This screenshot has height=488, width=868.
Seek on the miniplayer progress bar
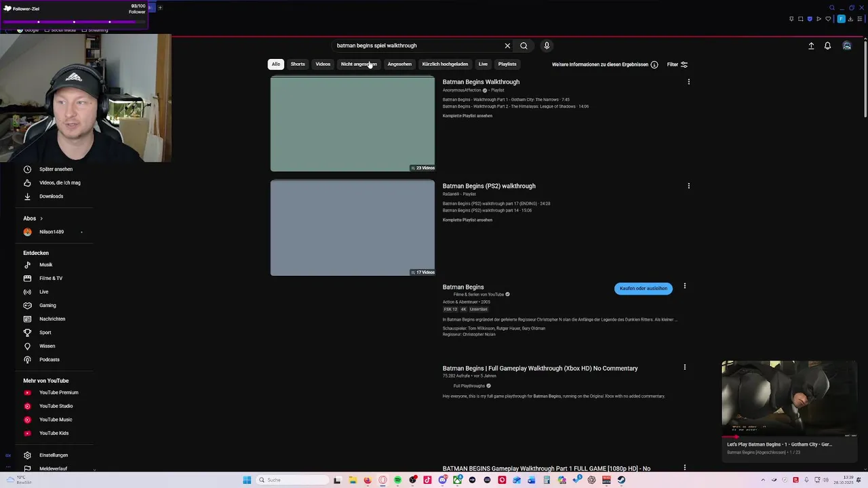[789, 436]
